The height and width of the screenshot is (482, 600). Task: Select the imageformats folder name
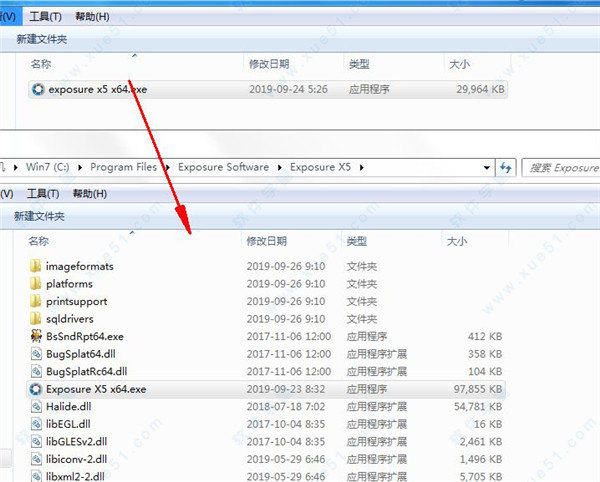(80, 266)
